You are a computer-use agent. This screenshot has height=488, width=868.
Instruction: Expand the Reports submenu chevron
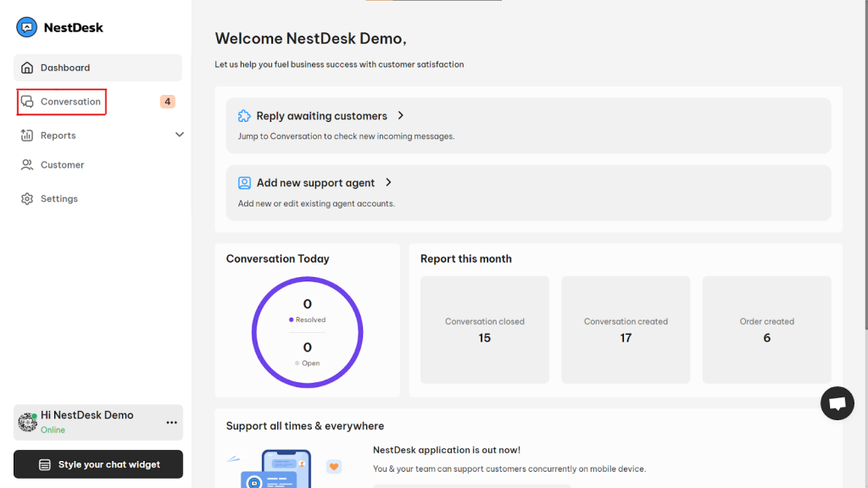[x=180, y=135]
